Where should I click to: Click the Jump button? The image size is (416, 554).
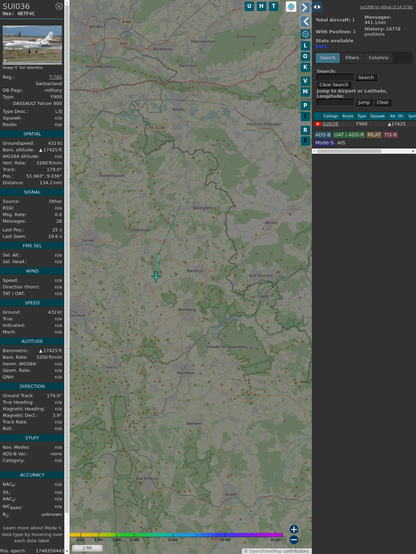click(x=364, y=102)
